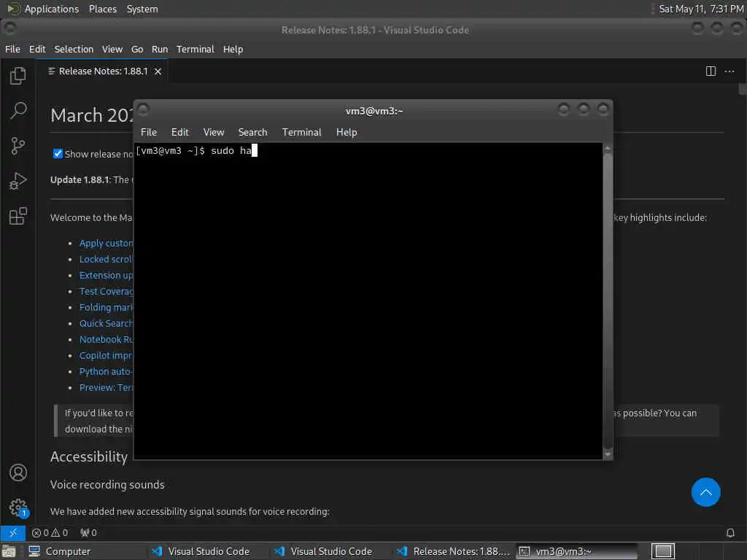Click the Test Coverage link
Image resolution: width=747 pixels, height=560 pixels.
106,291
